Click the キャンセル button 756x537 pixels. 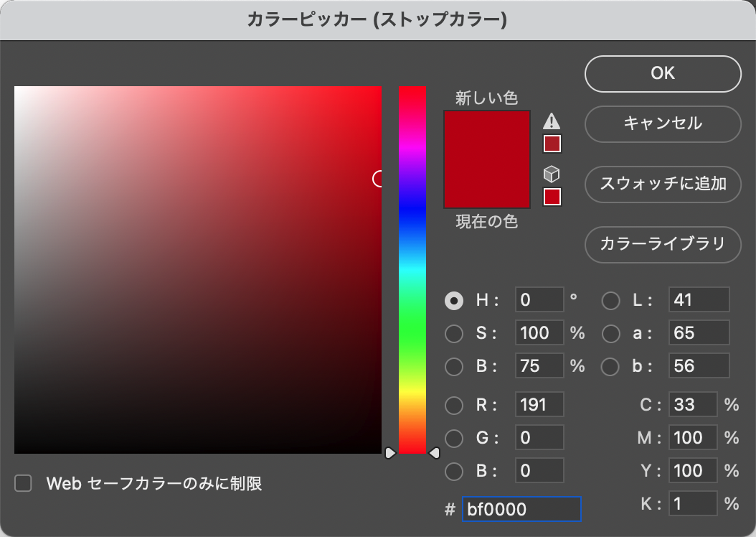(663, 123)
